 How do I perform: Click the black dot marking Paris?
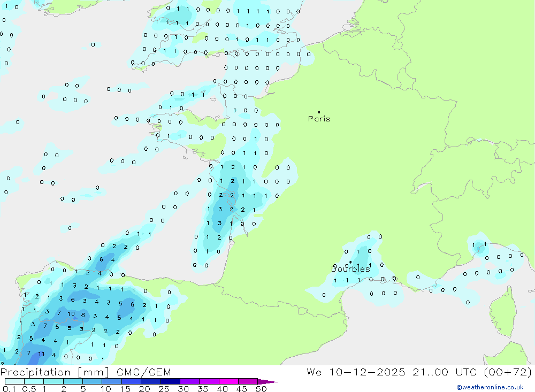(x=319, y=112)
